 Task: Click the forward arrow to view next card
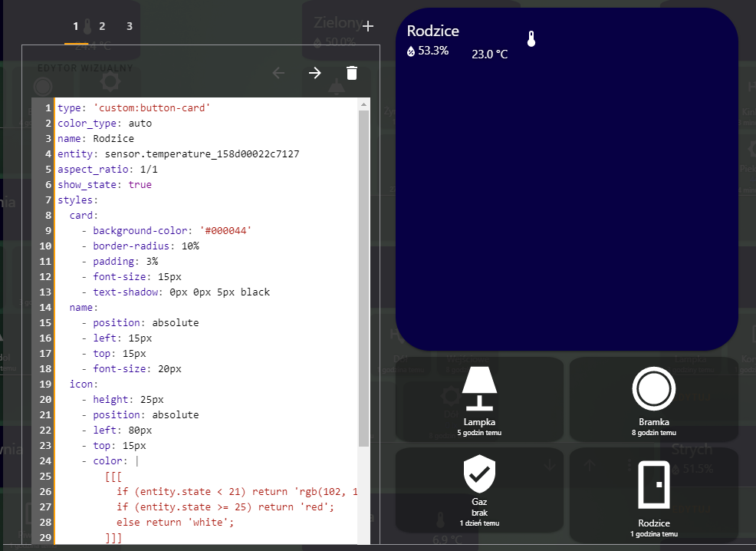[314, 73]
